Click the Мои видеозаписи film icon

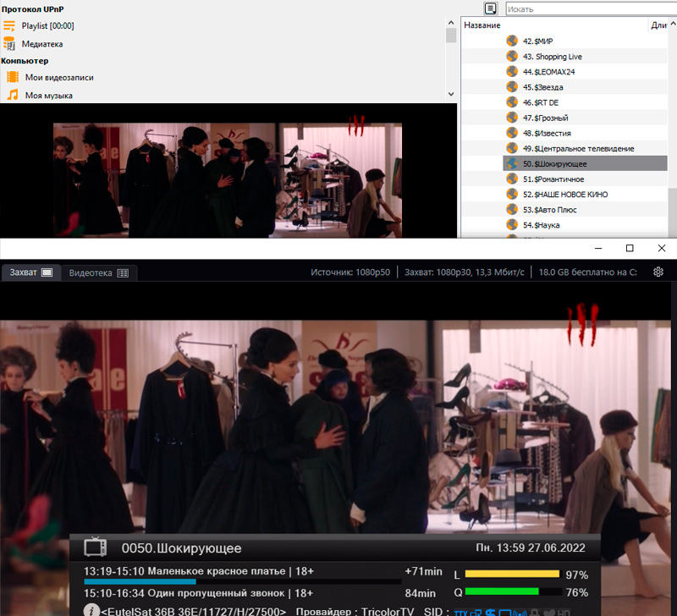click(13, 77)
